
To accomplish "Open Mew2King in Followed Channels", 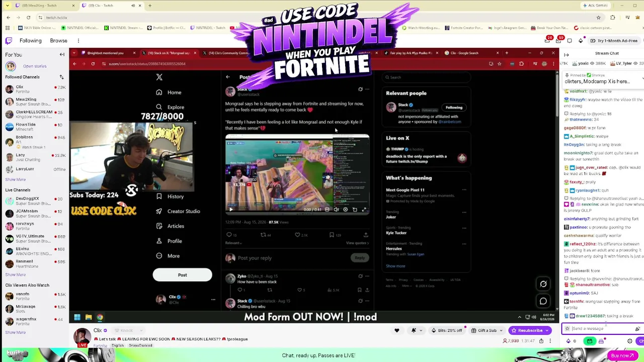I will 35,102.
